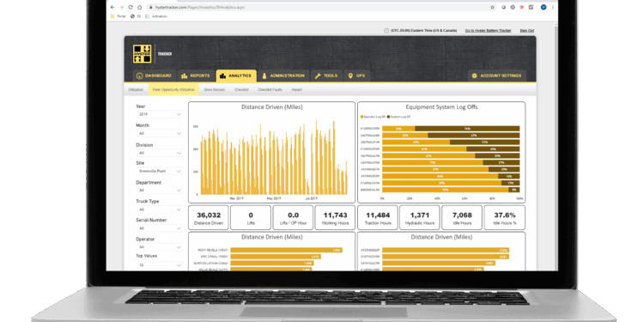Image resolution: width=644 pixels, height=322 pixels.
Task: Expand the Department filter dropdown
Action: 160,190
